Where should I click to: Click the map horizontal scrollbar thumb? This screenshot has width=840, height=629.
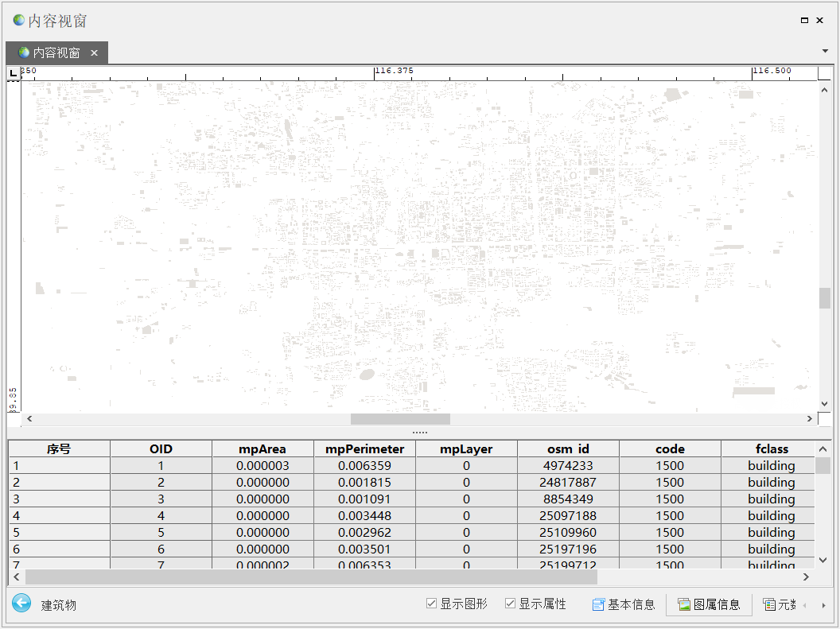click(x=400, y=419)
